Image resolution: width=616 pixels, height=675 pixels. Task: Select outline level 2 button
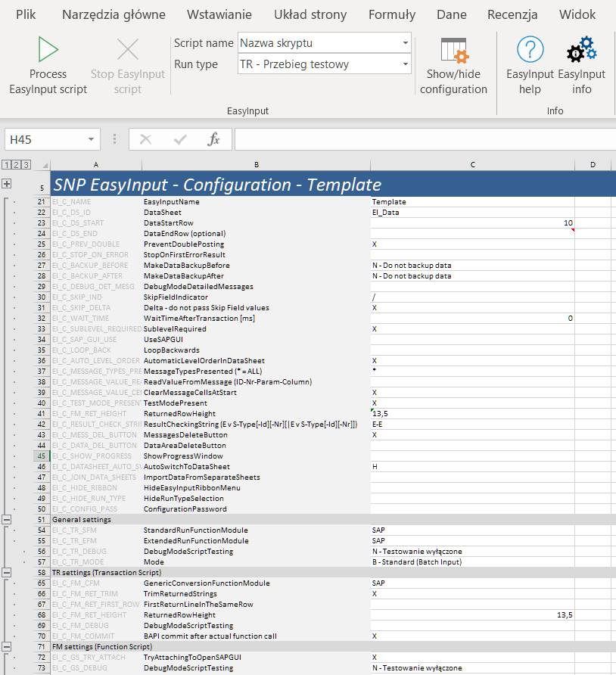pyautogui.click(x=16, y=165)
